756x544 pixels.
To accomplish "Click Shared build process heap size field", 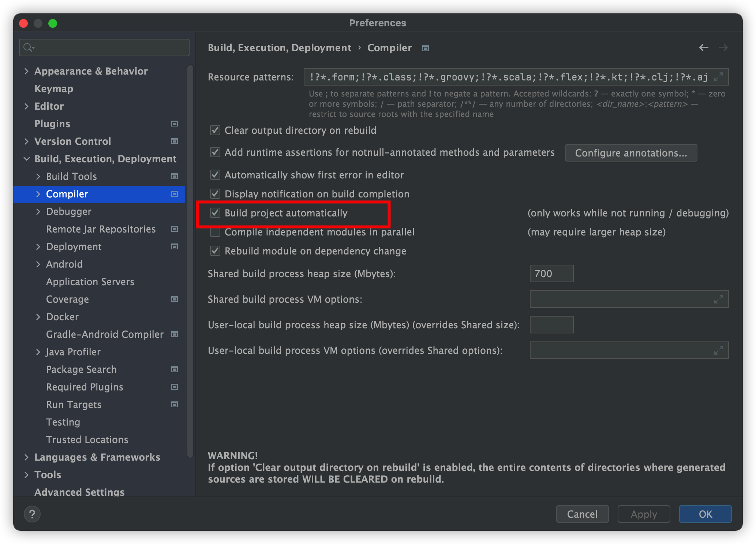I will pyautogui.click(x=551, y=273).
